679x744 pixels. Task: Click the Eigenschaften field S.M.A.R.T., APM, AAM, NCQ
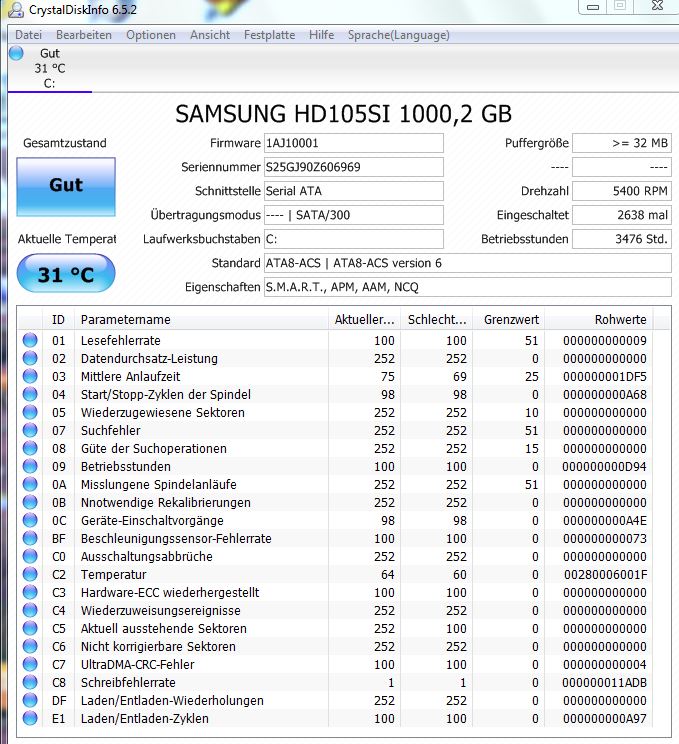[467, 287]
